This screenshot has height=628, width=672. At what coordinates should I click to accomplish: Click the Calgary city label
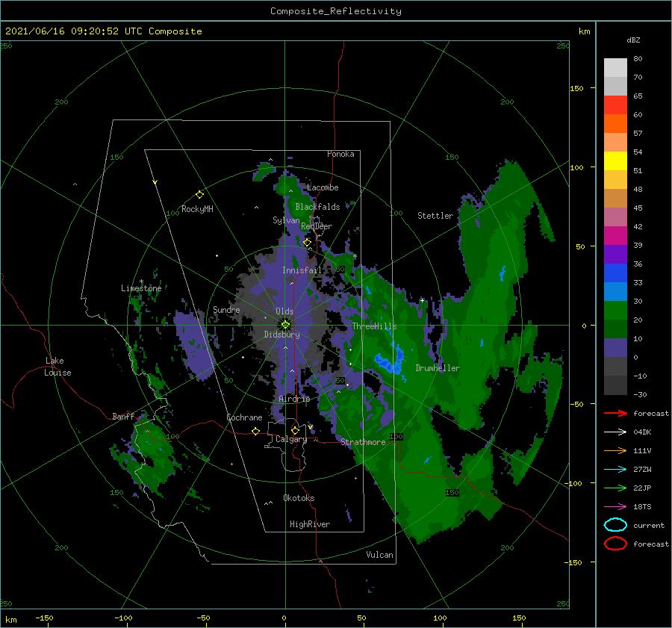(x=291, y=439)
